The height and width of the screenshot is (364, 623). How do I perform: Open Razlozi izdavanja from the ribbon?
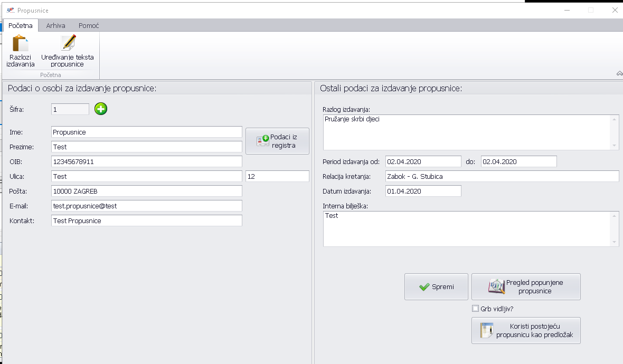21,51
